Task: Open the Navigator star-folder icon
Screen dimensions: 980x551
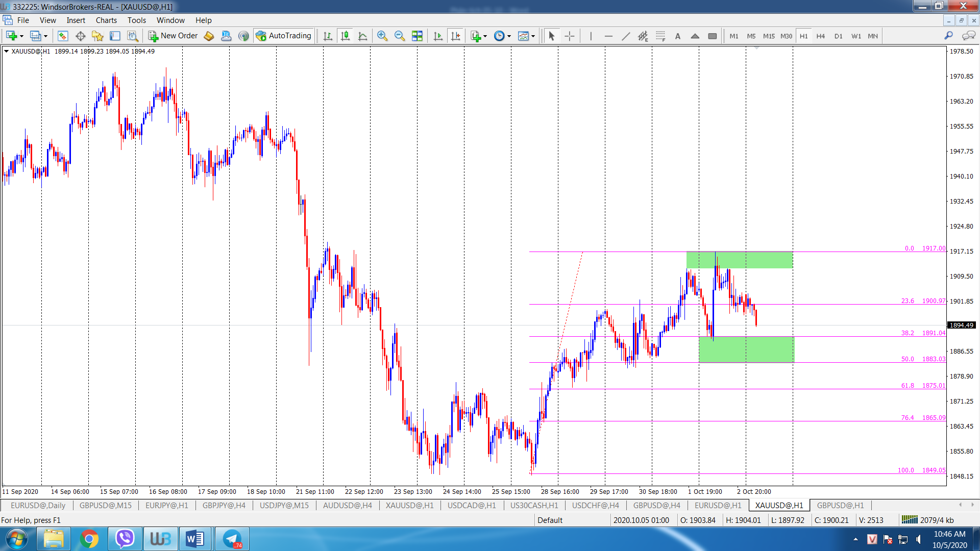Action: click(97, 36)
